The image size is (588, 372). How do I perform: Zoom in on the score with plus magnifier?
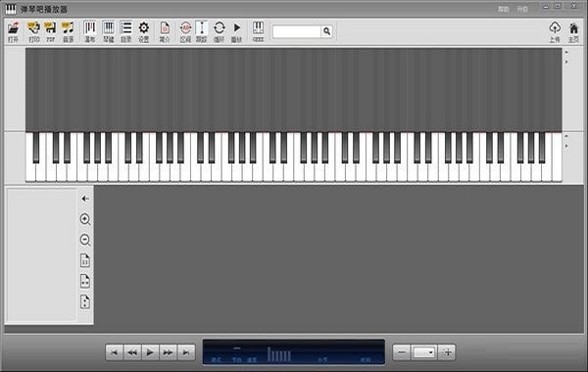tap(85, 219)
